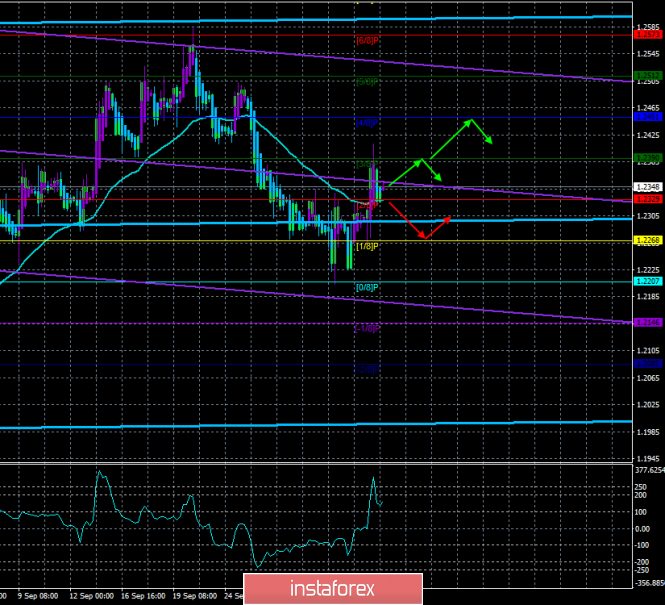
Task: Select the [4/8]P Murray level label
Action: point(367,123)
